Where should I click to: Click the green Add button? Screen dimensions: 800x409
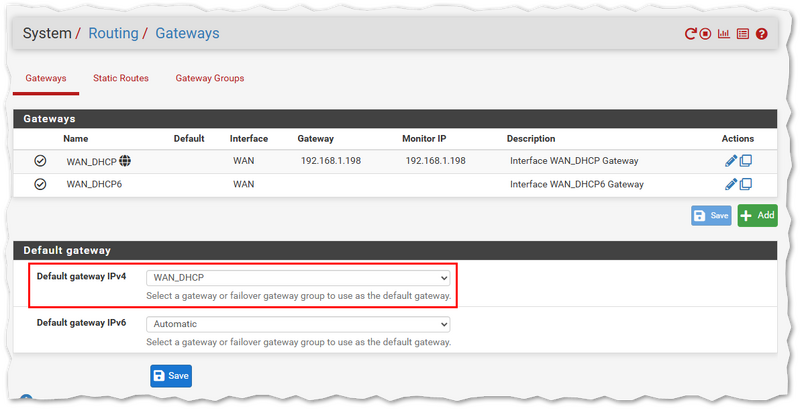coord(757,215)
